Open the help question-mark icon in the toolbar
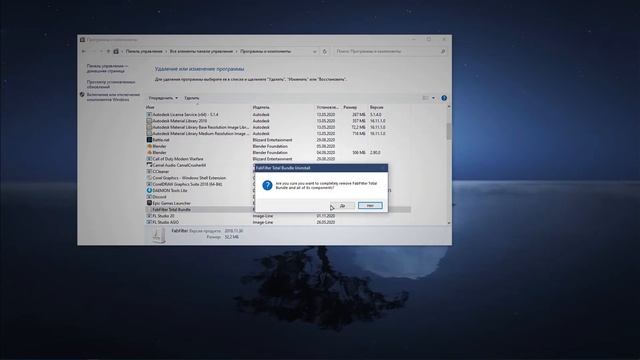 [444, 98]
